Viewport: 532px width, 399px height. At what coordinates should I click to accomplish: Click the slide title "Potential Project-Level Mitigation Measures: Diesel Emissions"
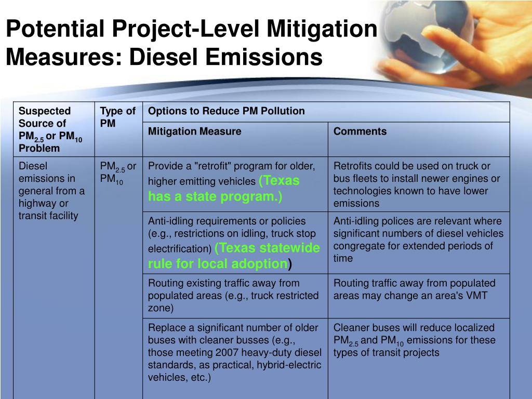[x=192, y=43]
